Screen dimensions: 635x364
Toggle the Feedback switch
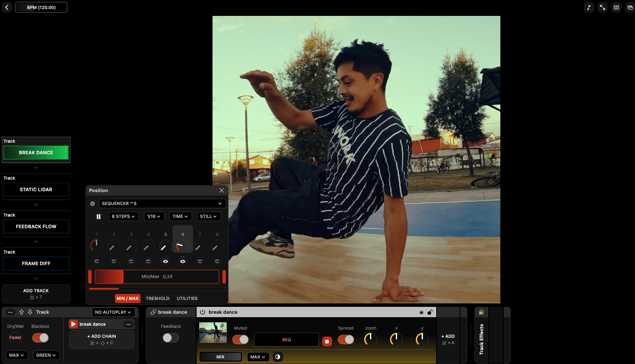(170, 338)
